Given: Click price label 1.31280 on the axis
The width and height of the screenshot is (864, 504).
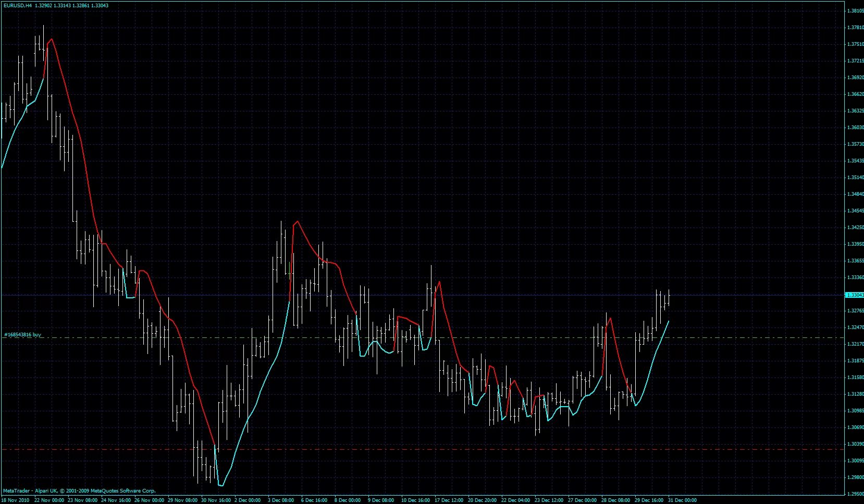Looking at the screenshot, I should tap(855, 394).
